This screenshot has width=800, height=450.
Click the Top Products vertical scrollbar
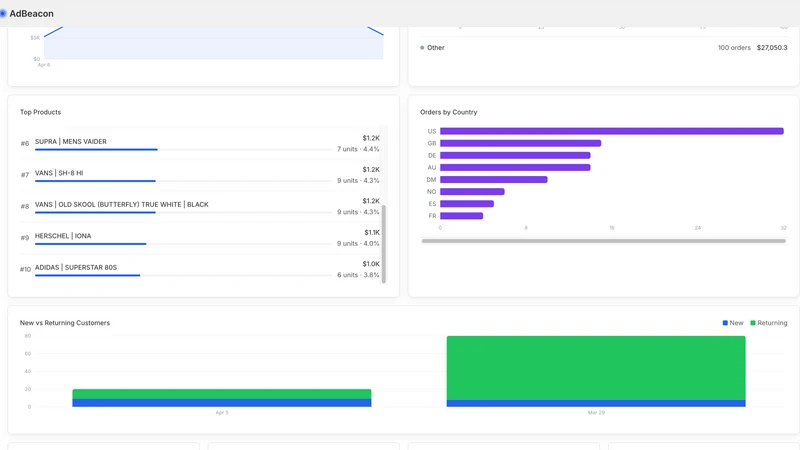[384, 243]
